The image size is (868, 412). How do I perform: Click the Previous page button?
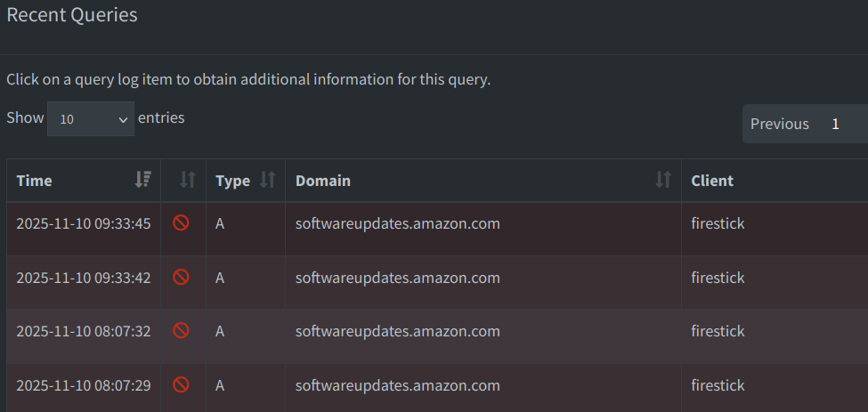point(779,124)
